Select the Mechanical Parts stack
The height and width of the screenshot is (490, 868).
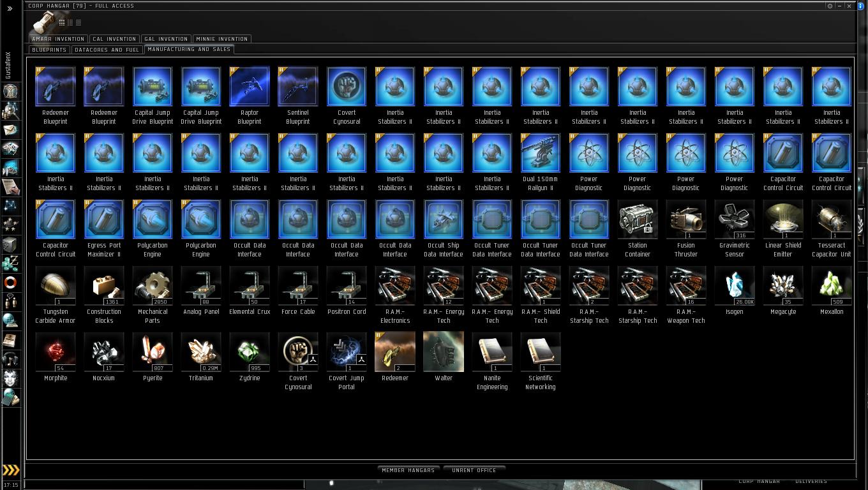tap(153, 295)
